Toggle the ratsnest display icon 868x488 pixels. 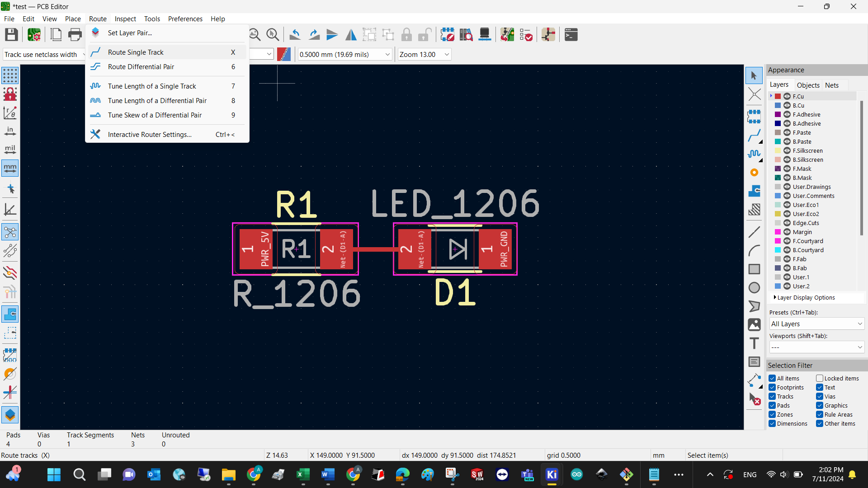[10, 232]
